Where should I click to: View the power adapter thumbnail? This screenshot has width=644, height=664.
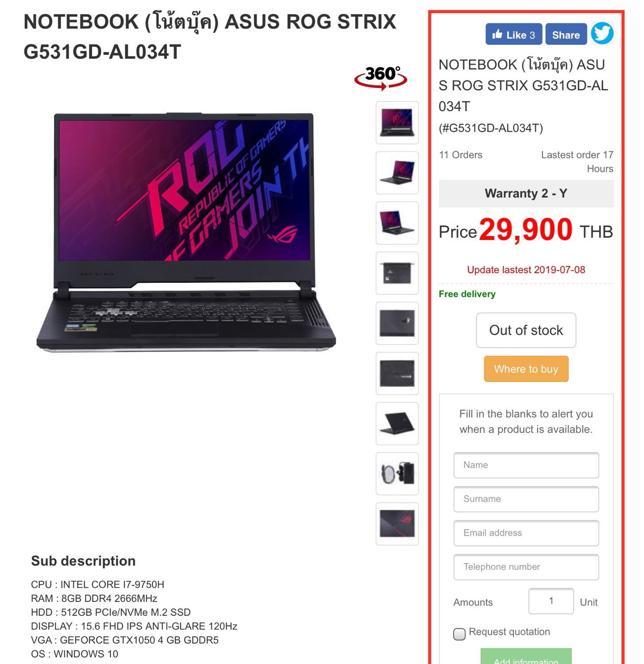click(397, 474)
